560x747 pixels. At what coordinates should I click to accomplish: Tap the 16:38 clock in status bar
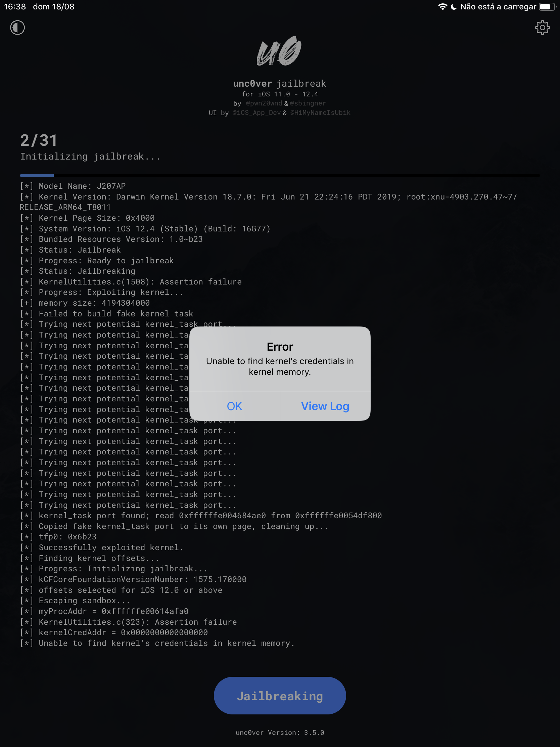point(15,7)
